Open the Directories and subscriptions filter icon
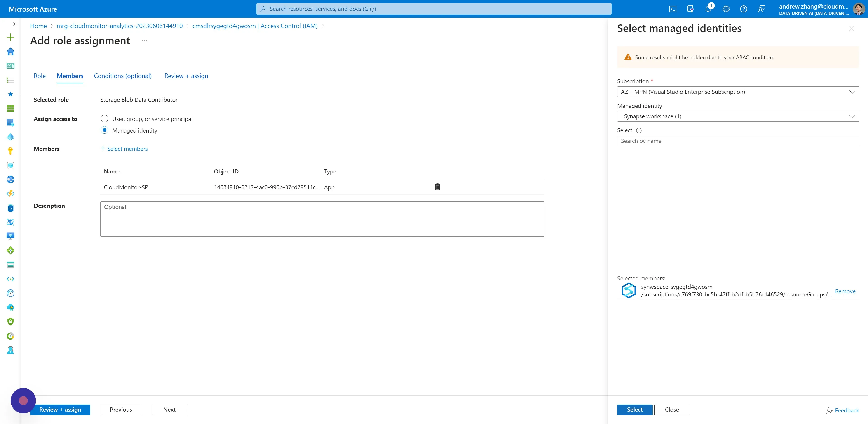 [690, 9]
